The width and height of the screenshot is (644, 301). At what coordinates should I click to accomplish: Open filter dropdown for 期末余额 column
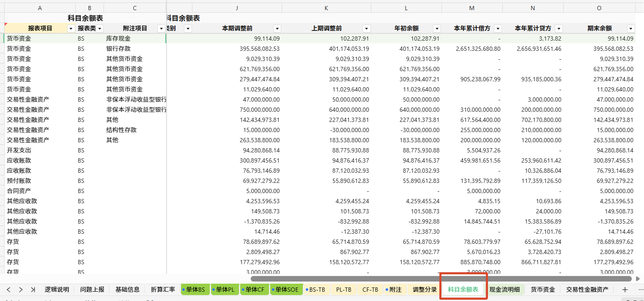click(631, 28)
